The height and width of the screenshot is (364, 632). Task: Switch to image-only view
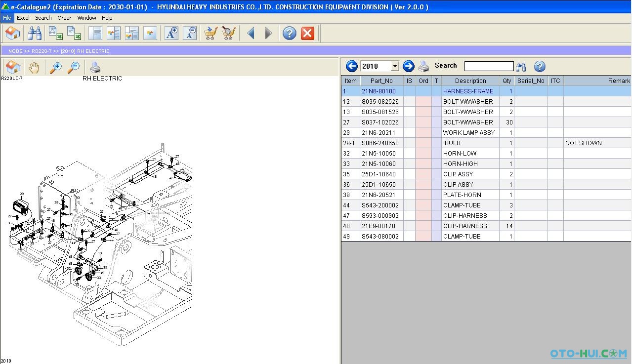[150, 33]
